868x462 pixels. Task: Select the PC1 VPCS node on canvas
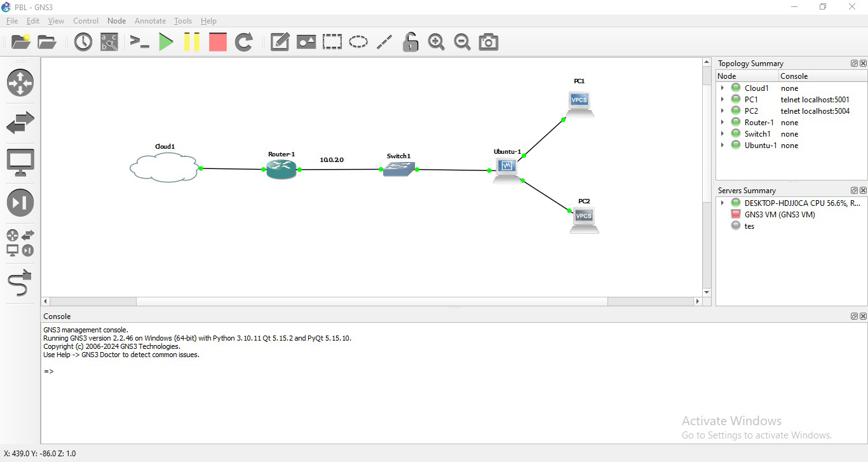click(580, 104)
